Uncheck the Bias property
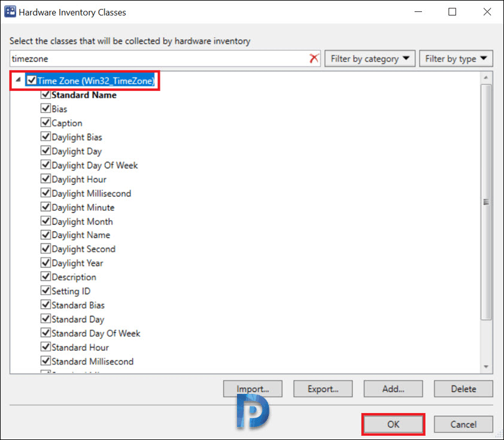Image resolution: width=504 pixels, height=440 pixels. pos(46,108)
